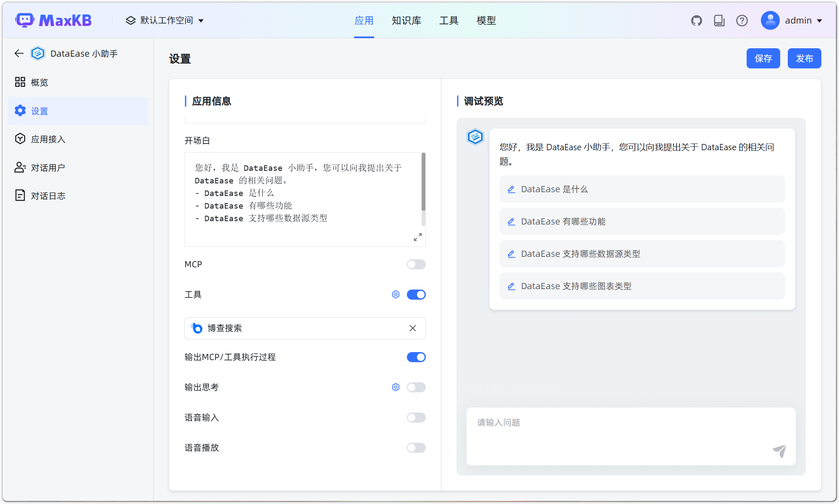
Task: Click the 发布 button
Action: (x=804, y=58)
